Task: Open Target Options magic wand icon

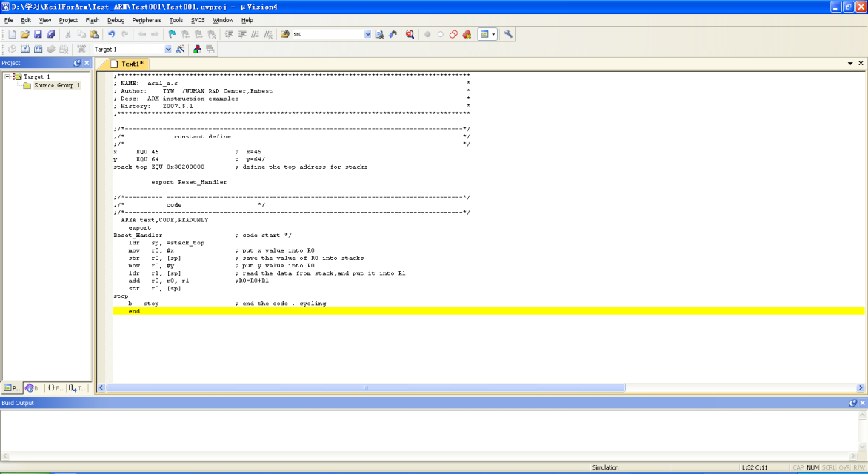Action: point(180,50)
